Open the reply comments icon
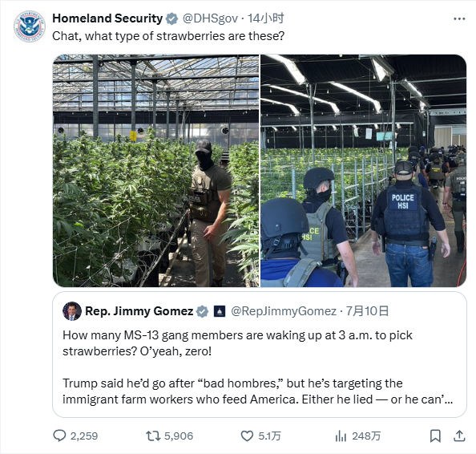 click(59, 436)
